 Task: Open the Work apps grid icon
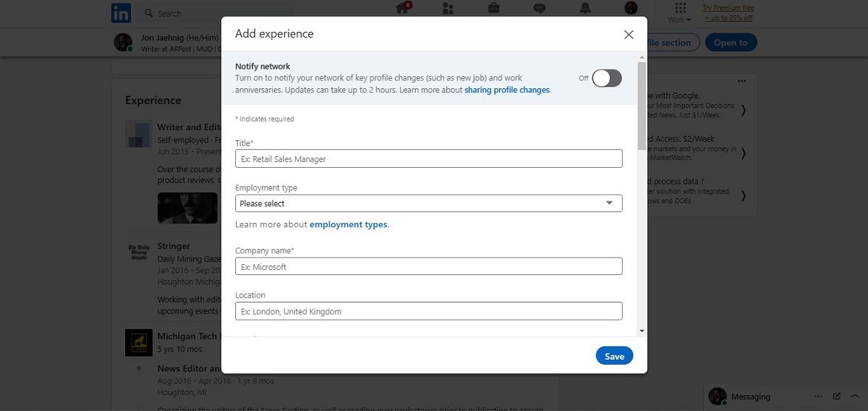pos(680,8)
